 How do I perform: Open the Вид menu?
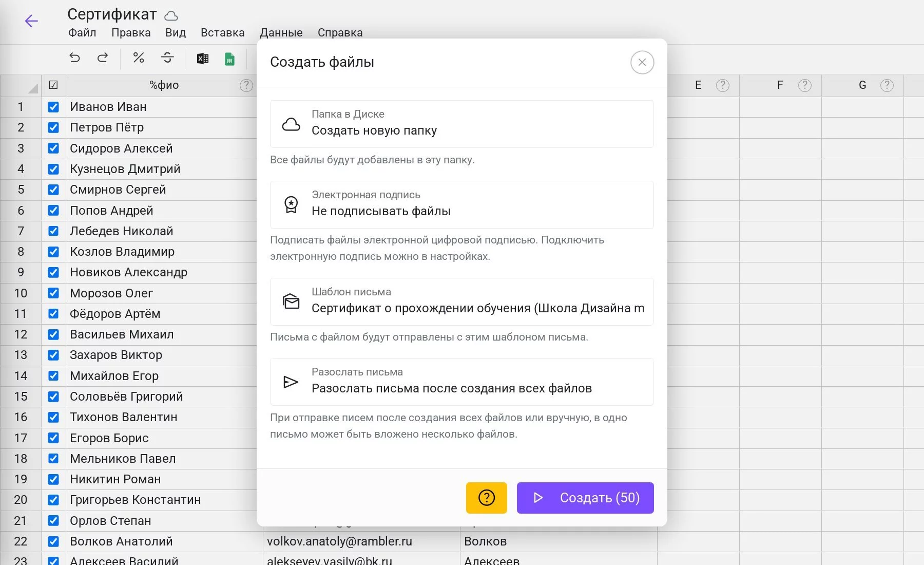[x=176, y=33]
